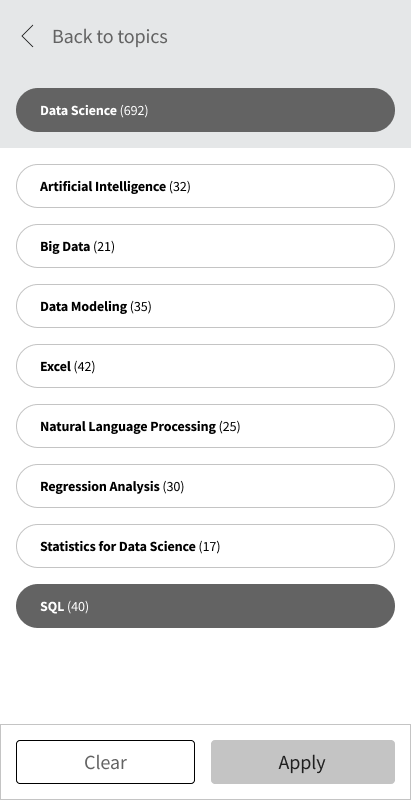
Task: Click the (42) count next to Excel
Action: coord(85,367)
